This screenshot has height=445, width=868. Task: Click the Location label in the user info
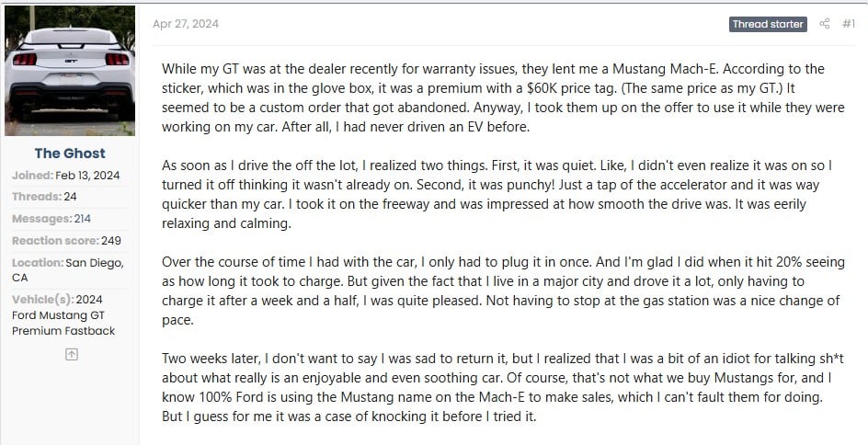point(38,263)
